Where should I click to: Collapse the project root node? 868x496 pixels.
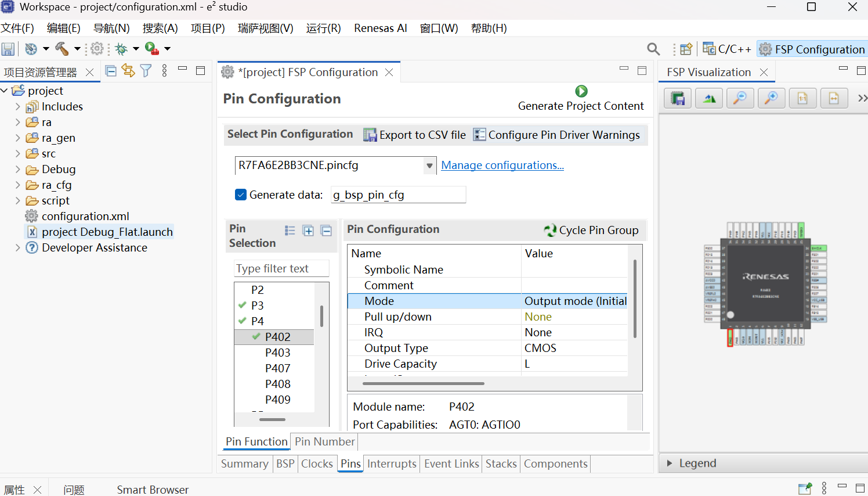5,91
